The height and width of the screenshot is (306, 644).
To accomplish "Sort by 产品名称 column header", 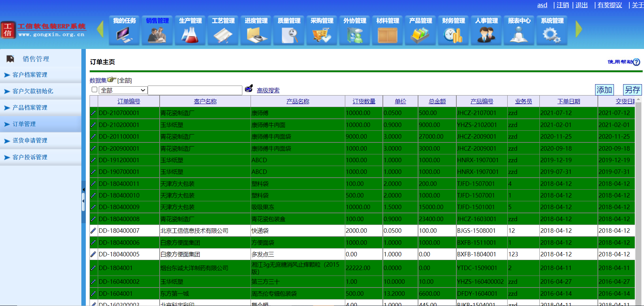I will (x=298, y=101).
